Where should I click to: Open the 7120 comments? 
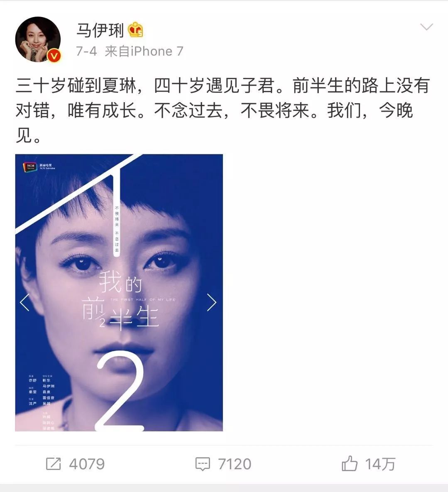click(x=235, y=464)
